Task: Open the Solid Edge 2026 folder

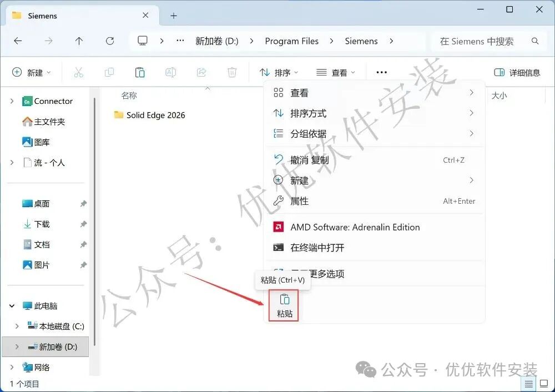Action: [x=149, y=115]
